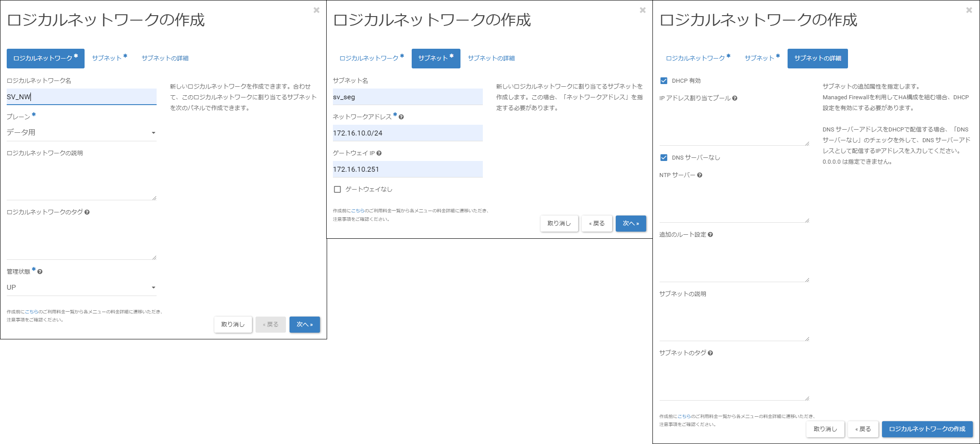The width and height of the screenshot is (980, 444).
Task: Click 取り消し button in subnet details dialog
Action: 825,429
